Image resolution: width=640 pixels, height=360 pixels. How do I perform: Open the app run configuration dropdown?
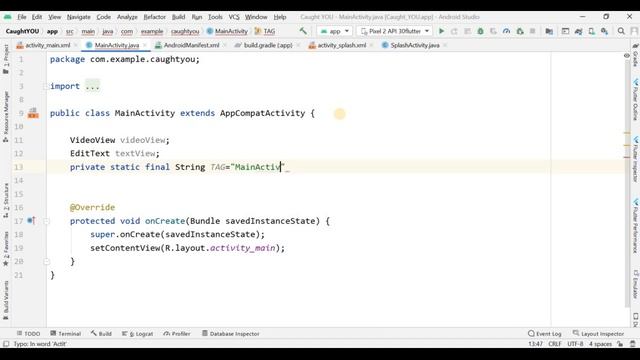pos(335,31)
